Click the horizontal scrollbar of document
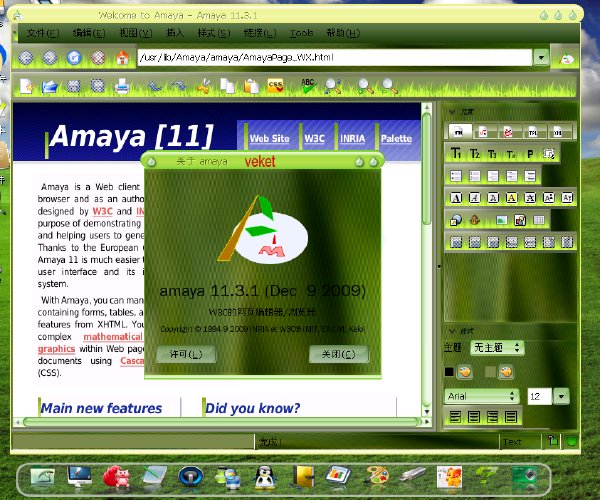The image size is (600, 500). 222,422
